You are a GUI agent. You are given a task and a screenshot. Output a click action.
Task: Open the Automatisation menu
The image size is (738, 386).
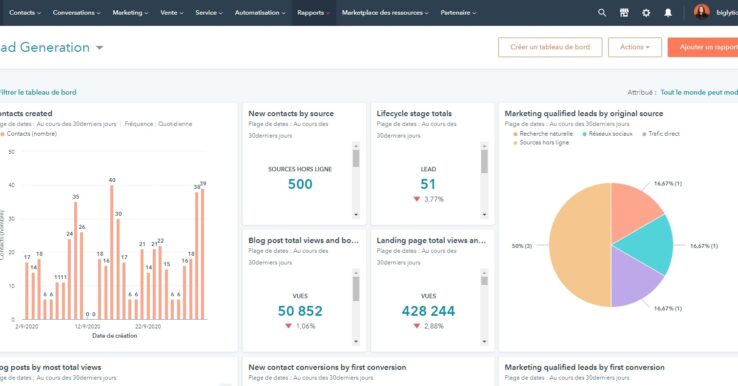[260, 13]
